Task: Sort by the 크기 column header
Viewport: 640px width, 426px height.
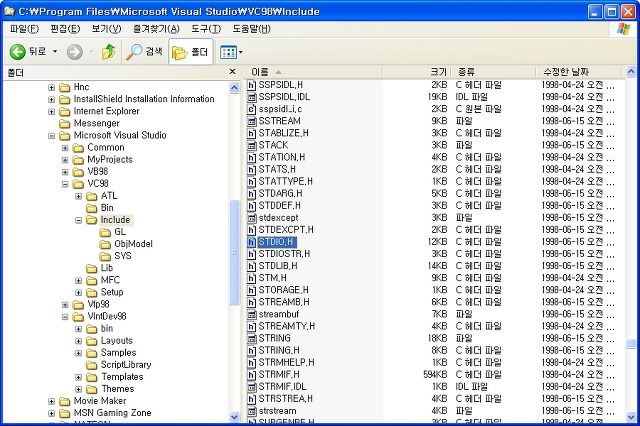Action: pyautogui.click(x=416, y=72)
